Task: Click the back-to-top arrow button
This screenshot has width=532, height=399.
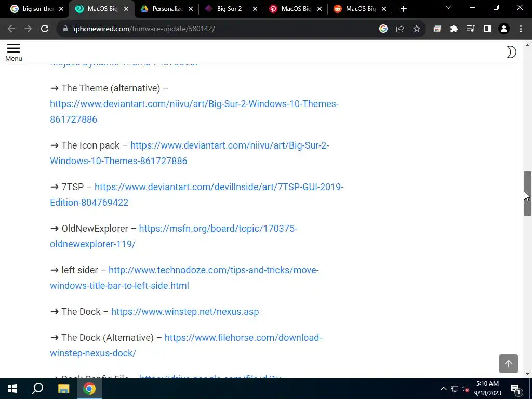Action: coord(508,364)
